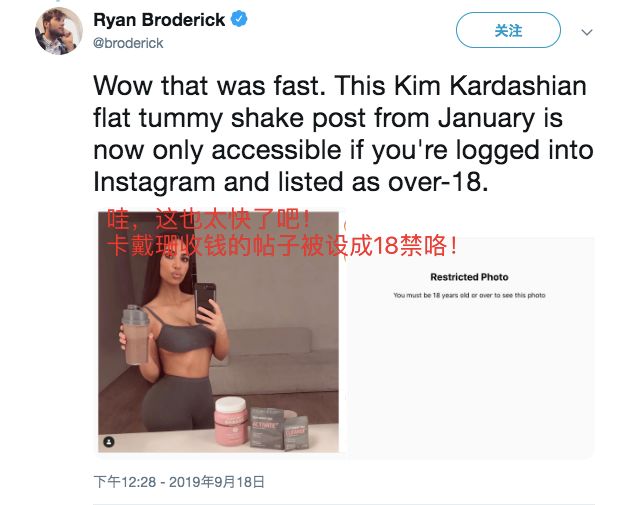Click the "You must be 18 years old" notice

(469, 295)
